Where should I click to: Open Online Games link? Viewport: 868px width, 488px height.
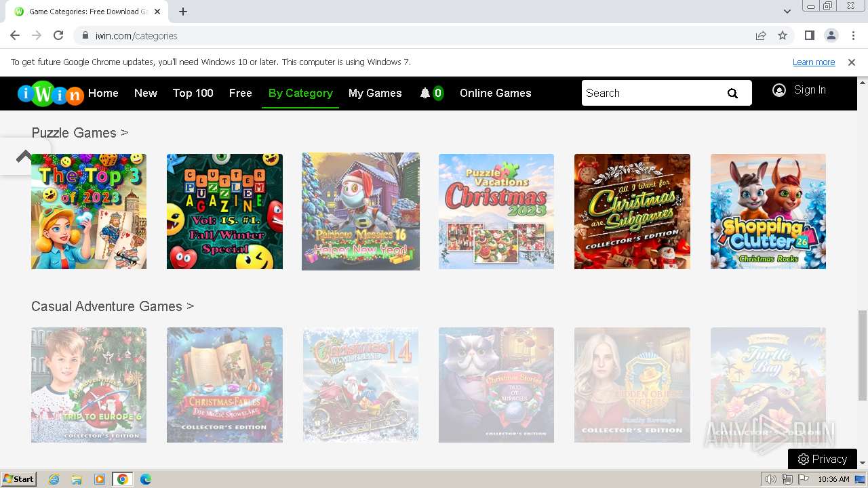pos(496,93)
